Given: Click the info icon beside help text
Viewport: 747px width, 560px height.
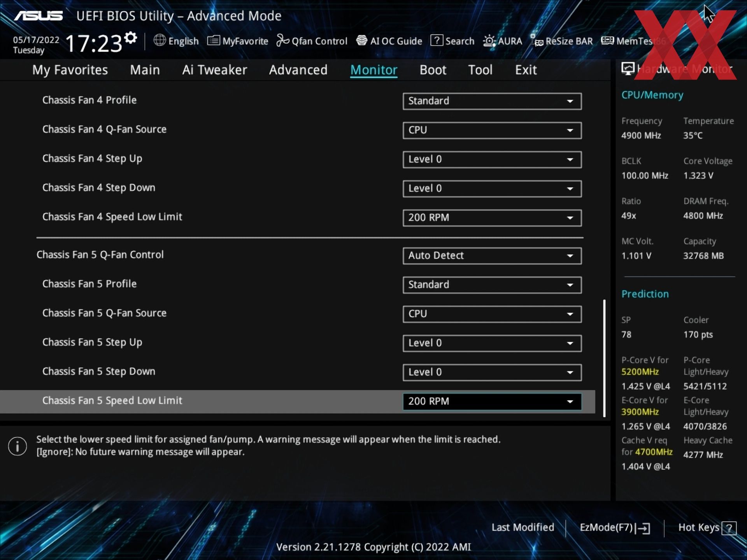Looking at the screenshot, I should pos(18,446).
